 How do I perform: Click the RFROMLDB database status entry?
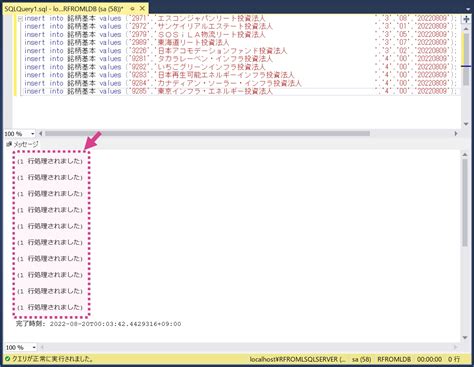[x=394, y=359]
